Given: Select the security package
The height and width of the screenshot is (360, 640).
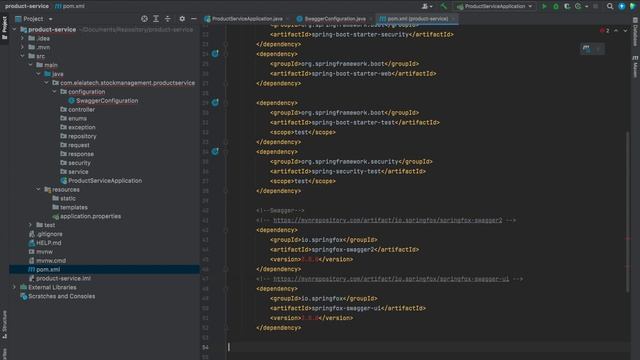Looking at the screenshot, I should (76, 163).
